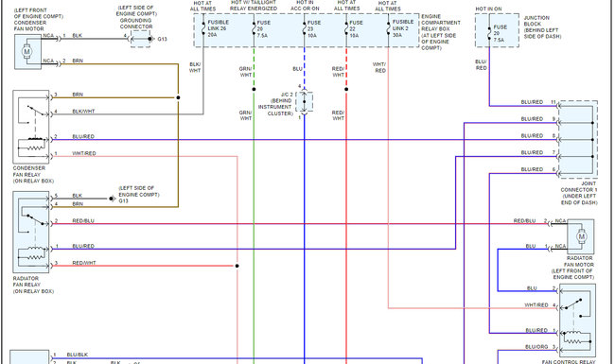Click Fuse 20 7.5A in the engine relay box
Image resolution: width=615 pixels, height=364 pixels.
point(263,29)
